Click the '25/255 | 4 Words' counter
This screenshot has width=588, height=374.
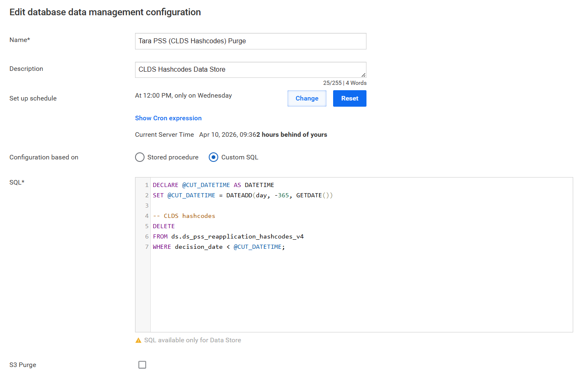click(x=345, y=83)
